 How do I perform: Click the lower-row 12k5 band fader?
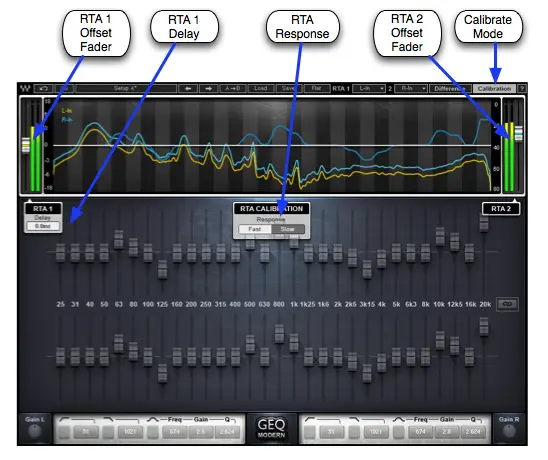[454, 346]
